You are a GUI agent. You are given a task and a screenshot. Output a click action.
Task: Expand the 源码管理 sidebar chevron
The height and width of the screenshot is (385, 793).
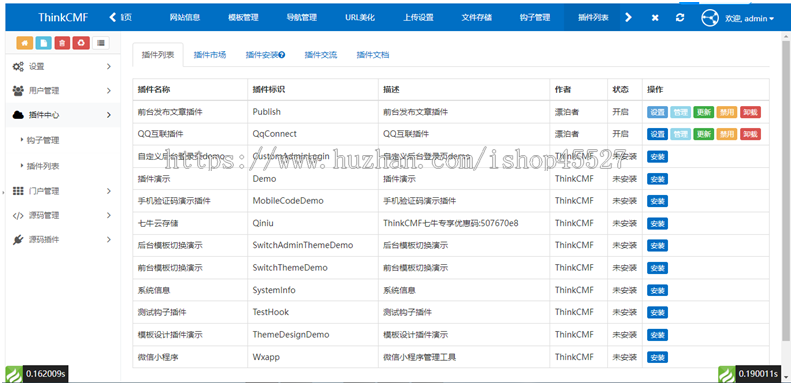tap(109, 216)
